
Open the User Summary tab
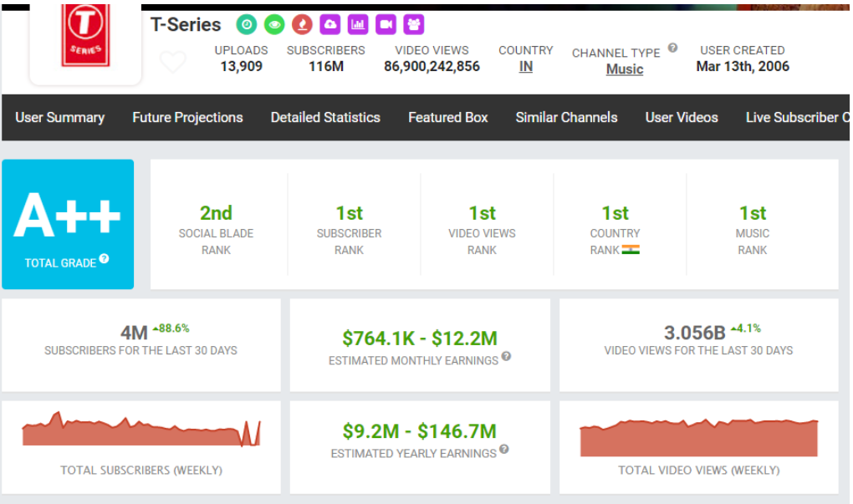coord(60,118)
